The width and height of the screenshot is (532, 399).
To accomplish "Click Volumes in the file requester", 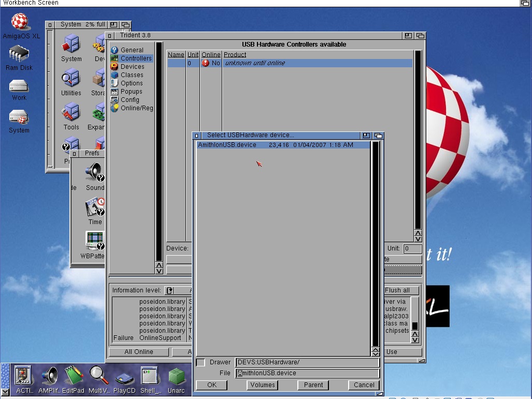I will point(262,385).
